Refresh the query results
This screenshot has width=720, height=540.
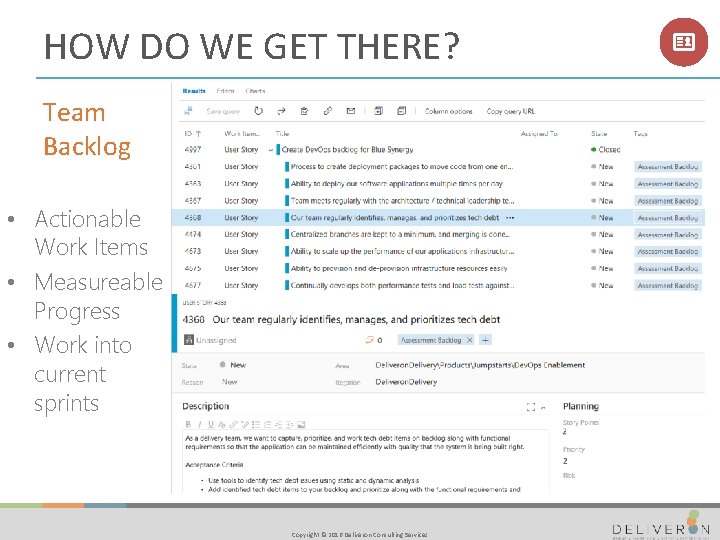point(259,111)
